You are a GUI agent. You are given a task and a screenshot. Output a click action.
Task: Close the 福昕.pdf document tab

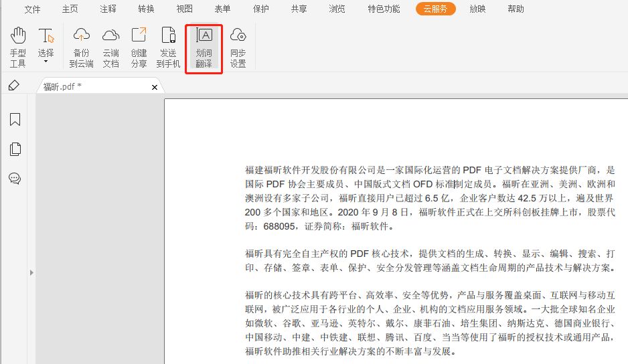pos(155,87)
